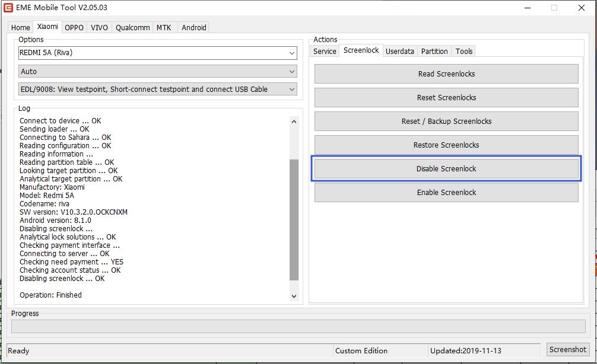This screenshot has width=597, height=364.
Task: Click Reset Screenlocks button
Action: (446, 98)
